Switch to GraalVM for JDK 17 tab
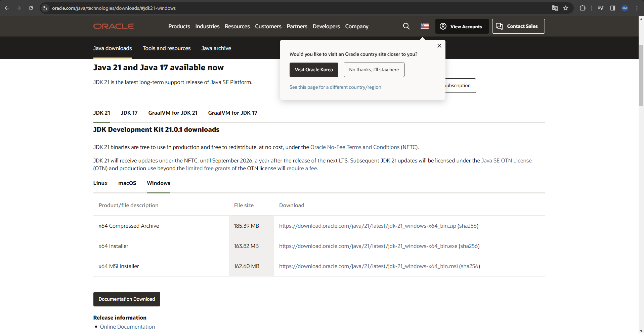The image size is (644, 333). point(232,113)
